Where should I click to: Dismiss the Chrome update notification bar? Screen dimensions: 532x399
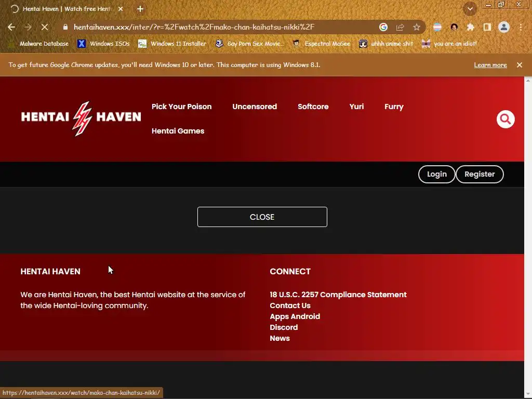(x=520, y=65)
